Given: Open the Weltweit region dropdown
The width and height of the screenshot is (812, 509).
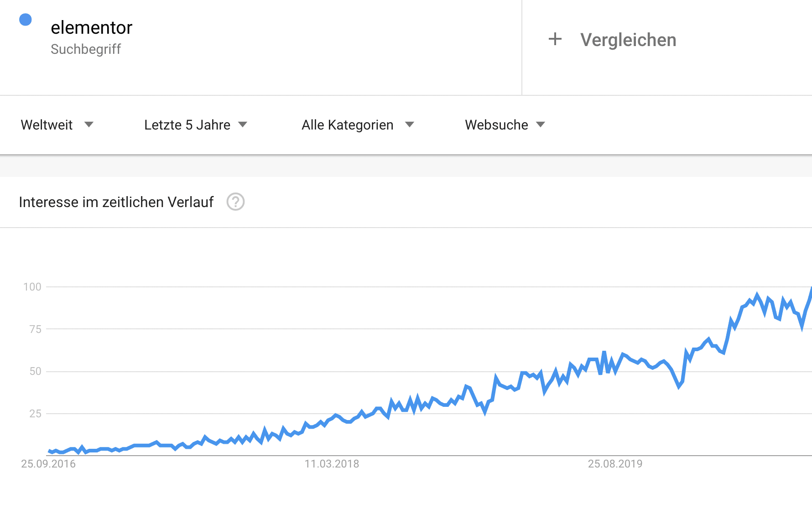Looking at the screenshot, I should (x=47, y=125).
